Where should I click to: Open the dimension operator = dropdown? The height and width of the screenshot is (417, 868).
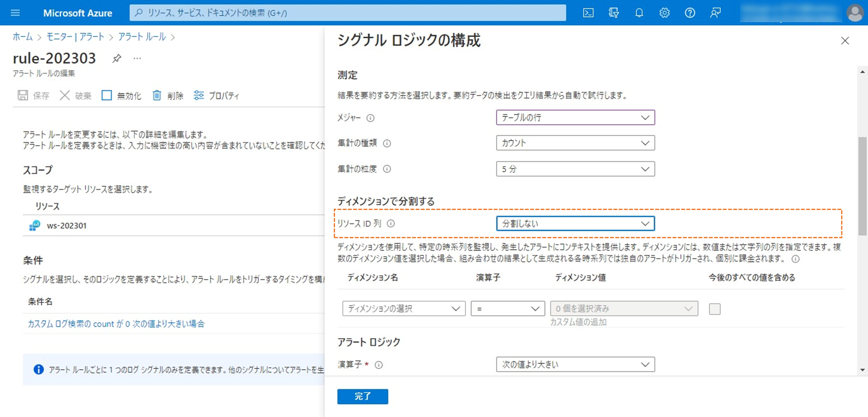click(508, 309)
